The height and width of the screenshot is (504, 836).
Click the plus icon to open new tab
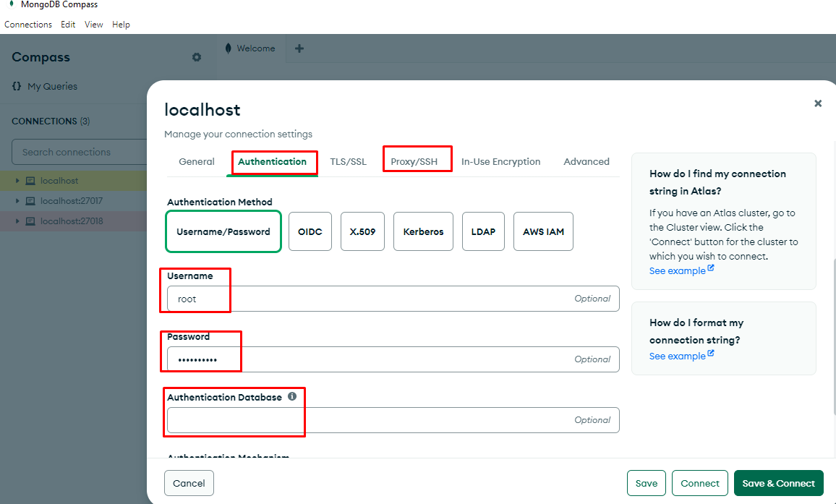coord(299,48)
